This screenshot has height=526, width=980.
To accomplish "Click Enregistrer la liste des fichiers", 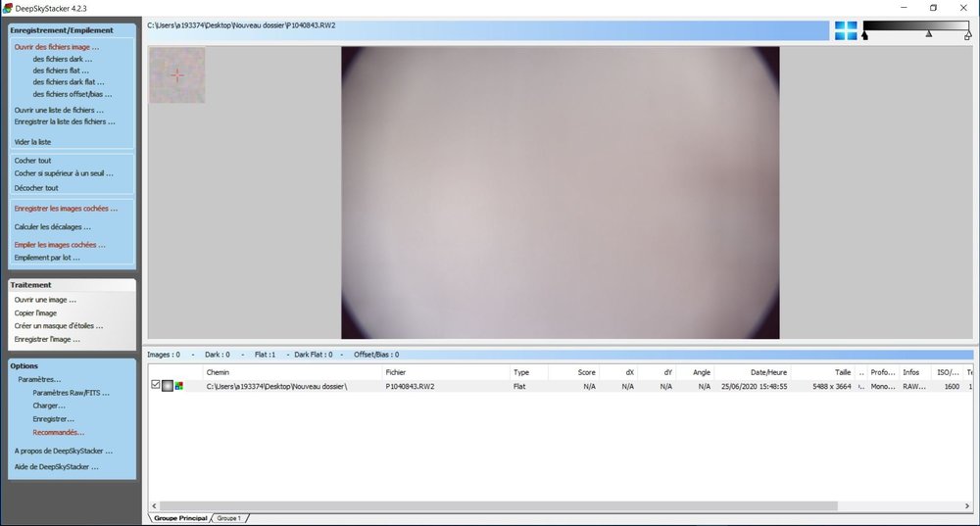I will pos(65,121).
